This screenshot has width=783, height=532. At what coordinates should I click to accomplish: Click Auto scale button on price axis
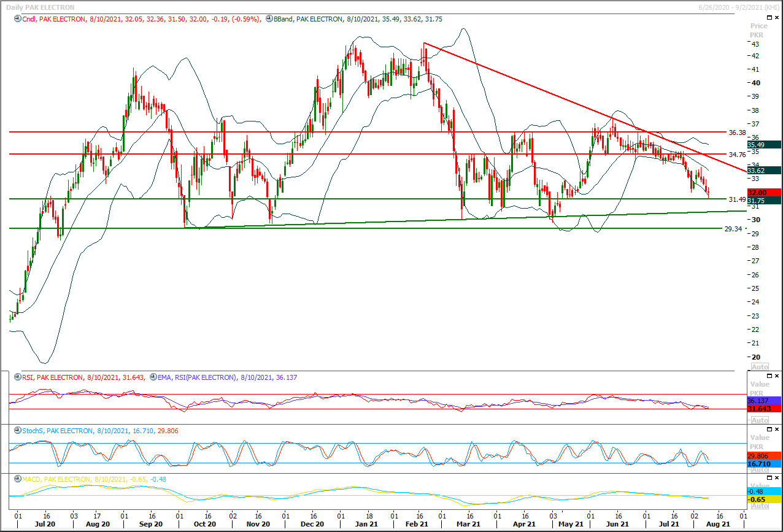coord(759,365)
